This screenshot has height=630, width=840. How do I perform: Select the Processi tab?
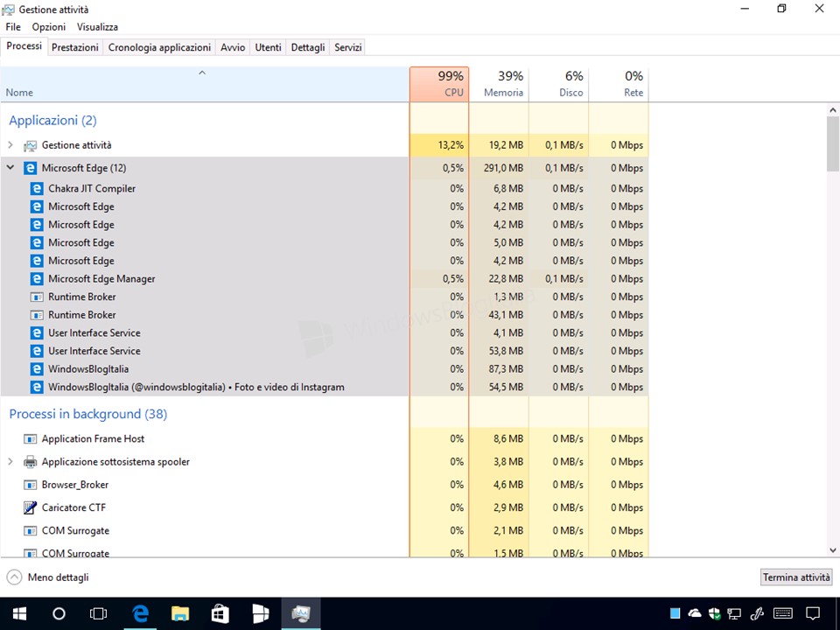tap(24, 46)
